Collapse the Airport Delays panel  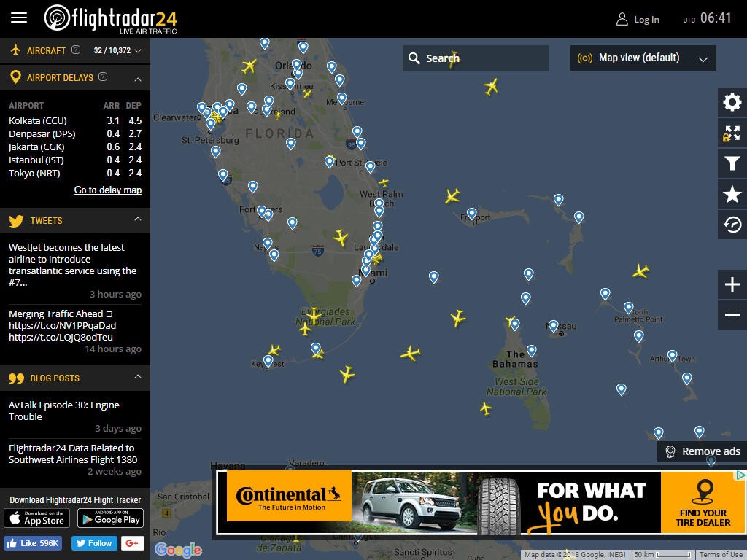(138, 79)
